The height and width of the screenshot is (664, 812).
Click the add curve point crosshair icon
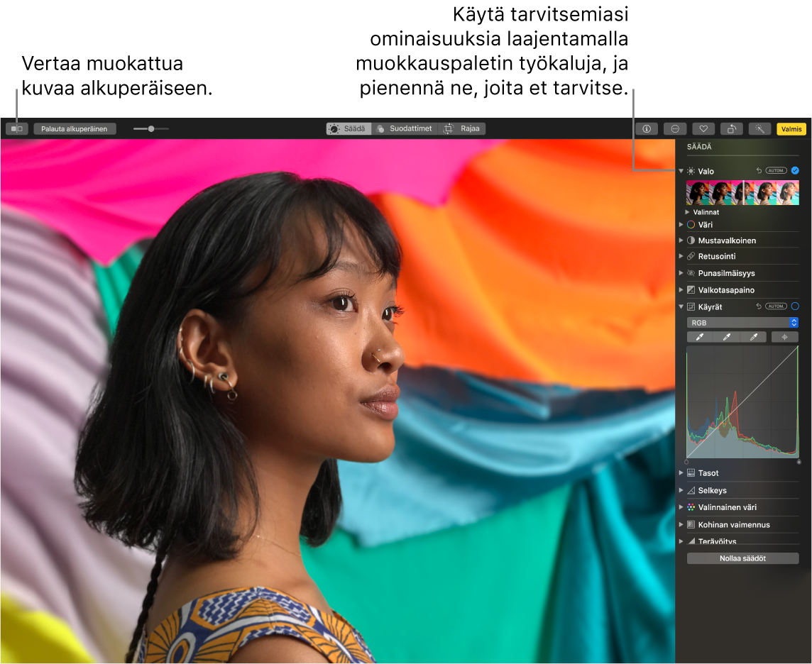tap(784, 338)
